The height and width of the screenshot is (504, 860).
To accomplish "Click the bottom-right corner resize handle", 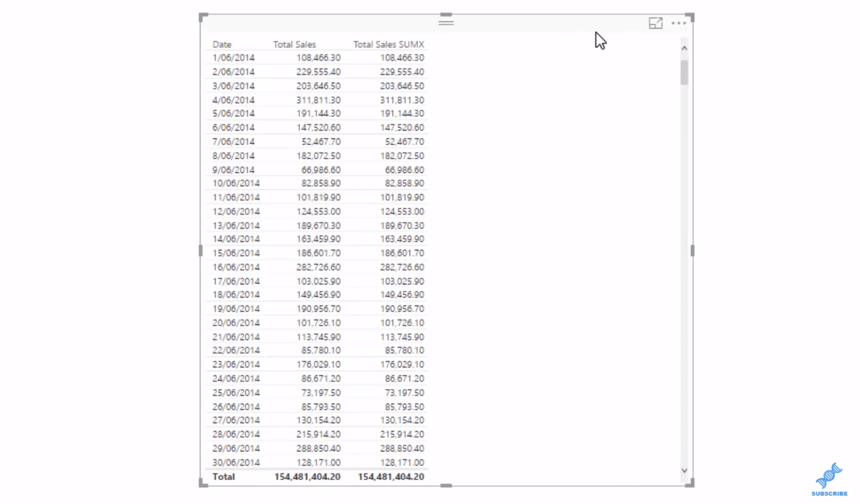I will point(690,482).
